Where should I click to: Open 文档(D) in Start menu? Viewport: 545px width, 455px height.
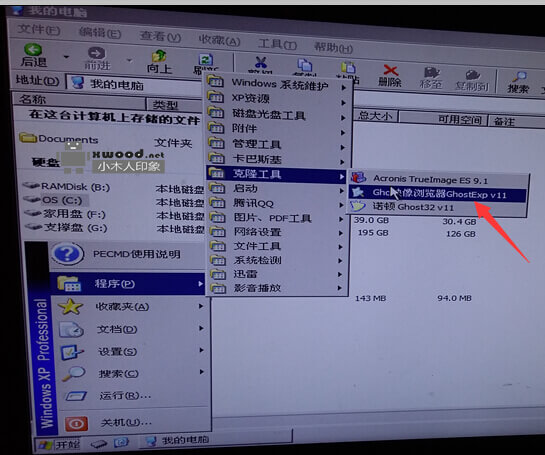(130, 329)
